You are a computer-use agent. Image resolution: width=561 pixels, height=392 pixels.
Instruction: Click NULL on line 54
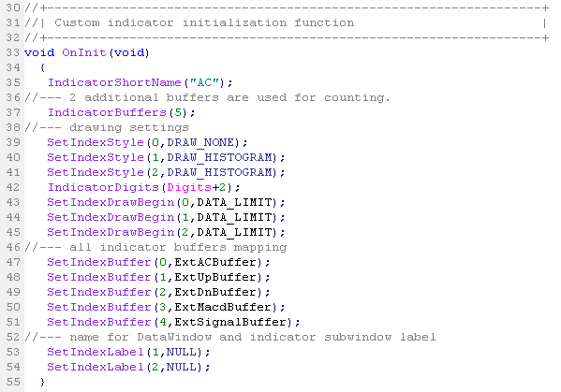(182, 368)
